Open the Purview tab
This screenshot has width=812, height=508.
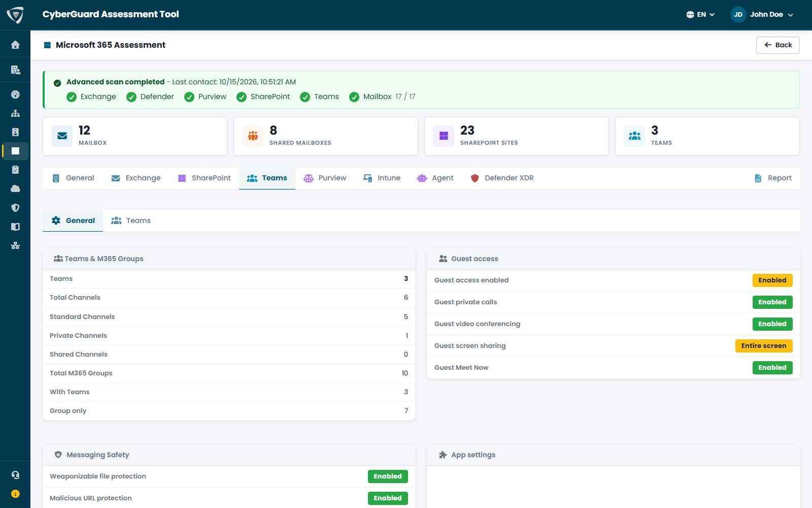(325, 178)
